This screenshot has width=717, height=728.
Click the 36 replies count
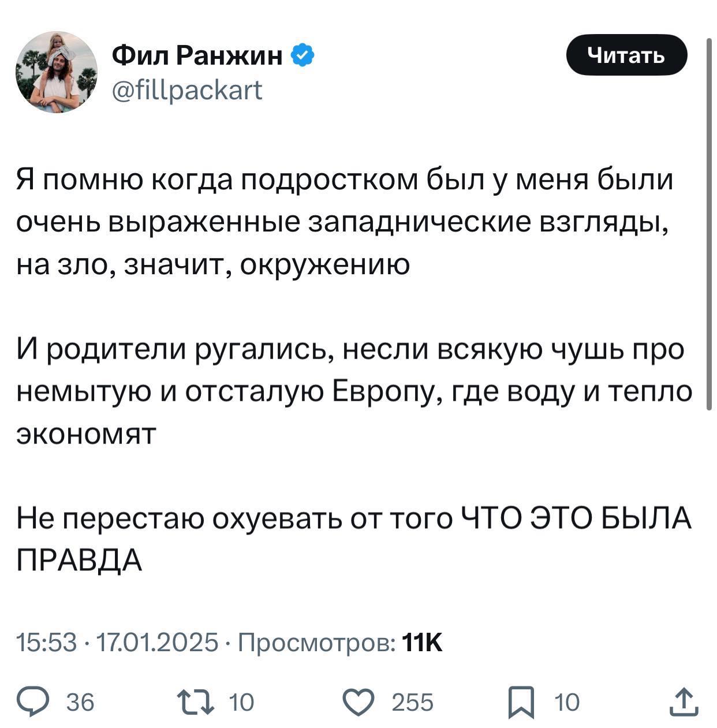coord(80,703)
